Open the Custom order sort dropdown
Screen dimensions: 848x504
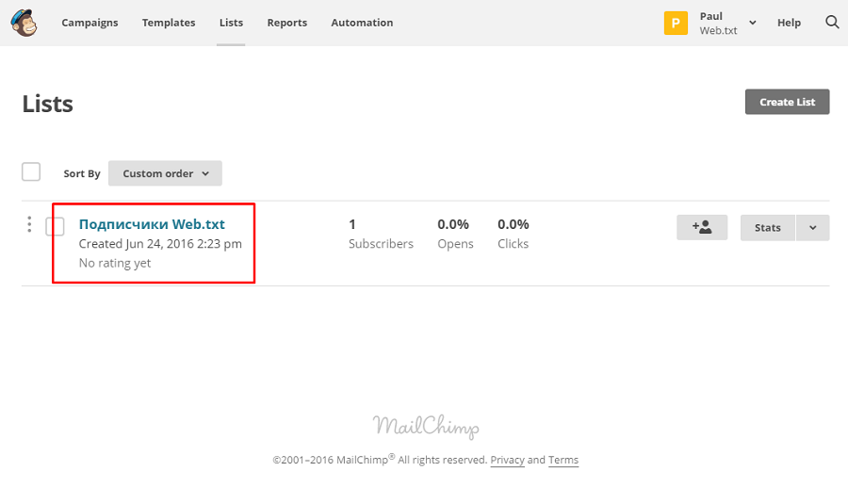pyautogui.click(x=165, y=173)
